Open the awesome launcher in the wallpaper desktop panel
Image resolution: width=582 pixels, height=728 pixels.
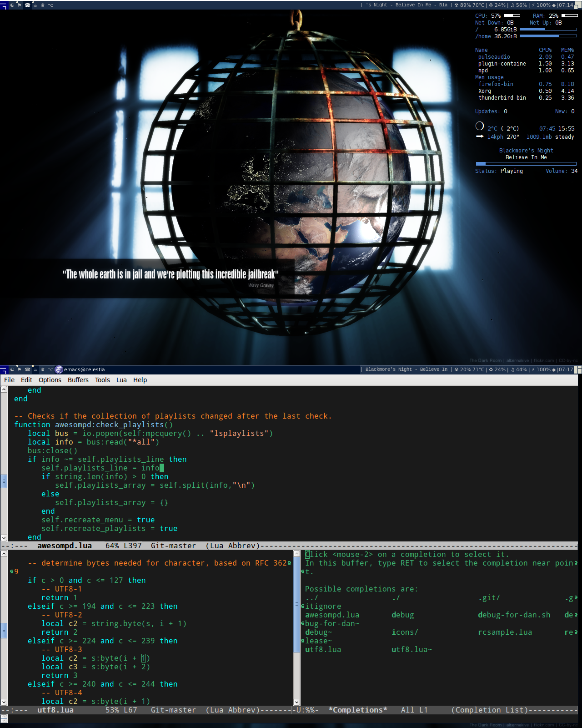point(4,5)
